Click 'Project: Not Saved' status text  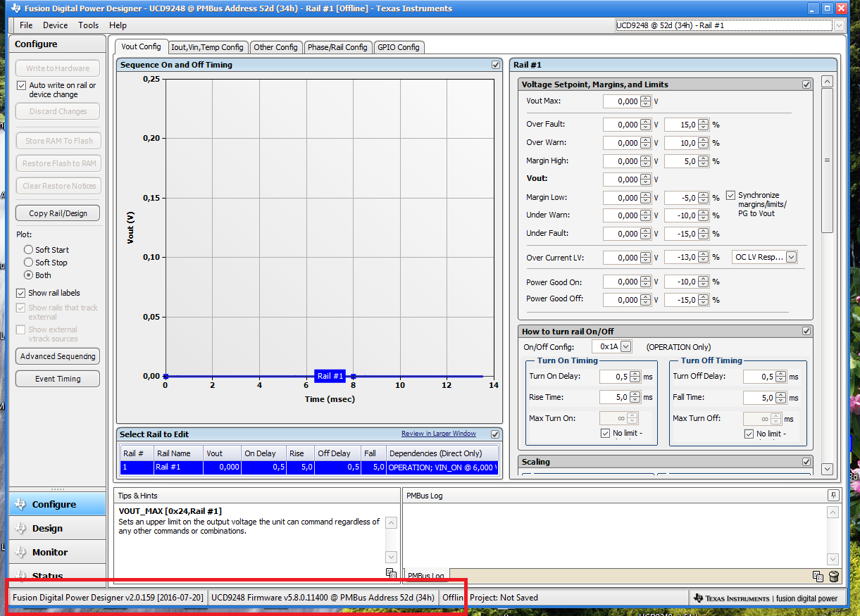click(504, 598)
